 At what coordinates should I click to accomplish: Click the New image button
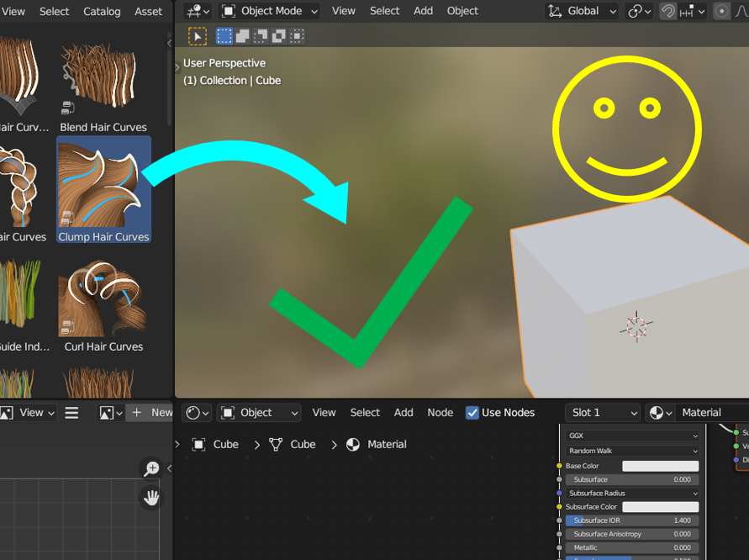(x=150, y=413)
